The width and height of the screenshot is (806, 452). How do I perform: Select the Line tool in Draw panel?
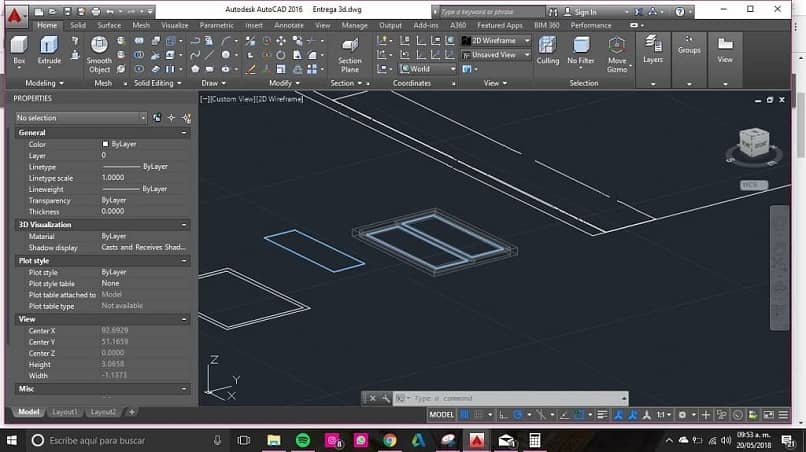click(x=210, y=55)
